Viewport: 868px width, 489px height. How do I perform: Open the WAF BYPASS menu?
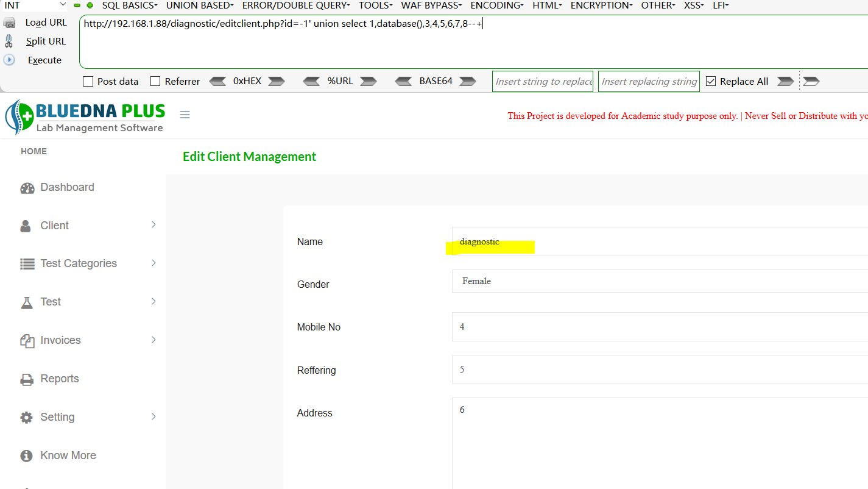tap(431, 5)
